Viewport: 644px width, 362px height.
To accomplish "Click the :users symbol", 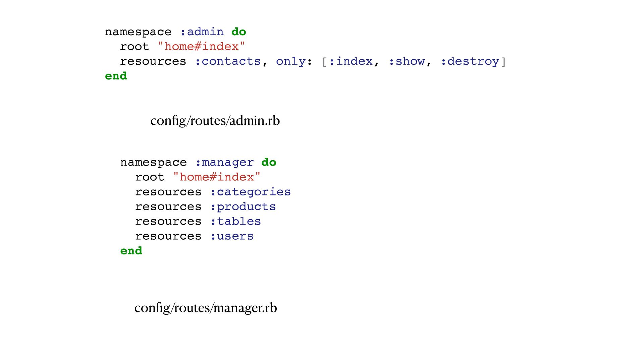I will [232, 236].
